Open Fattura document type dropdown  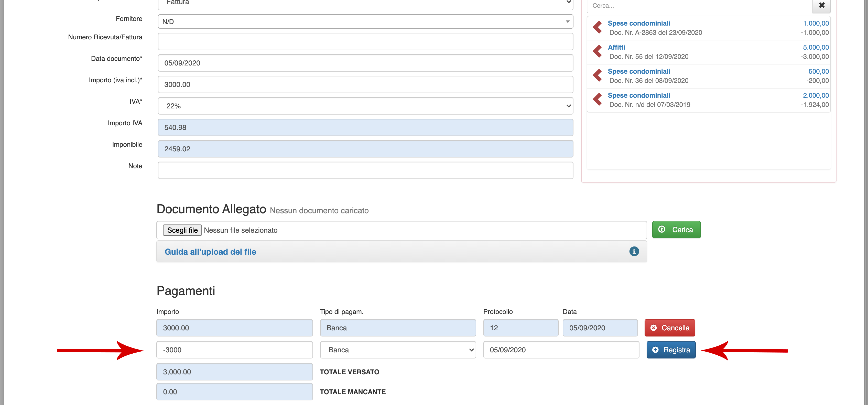[365, 3]
